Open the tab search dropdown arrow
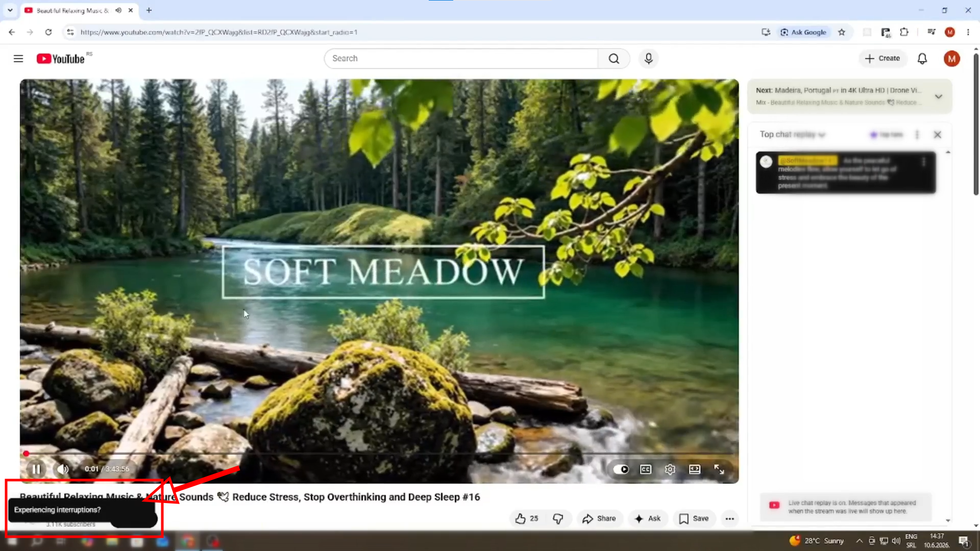Screen dimensions: 980x551 [x=10, y=10]
